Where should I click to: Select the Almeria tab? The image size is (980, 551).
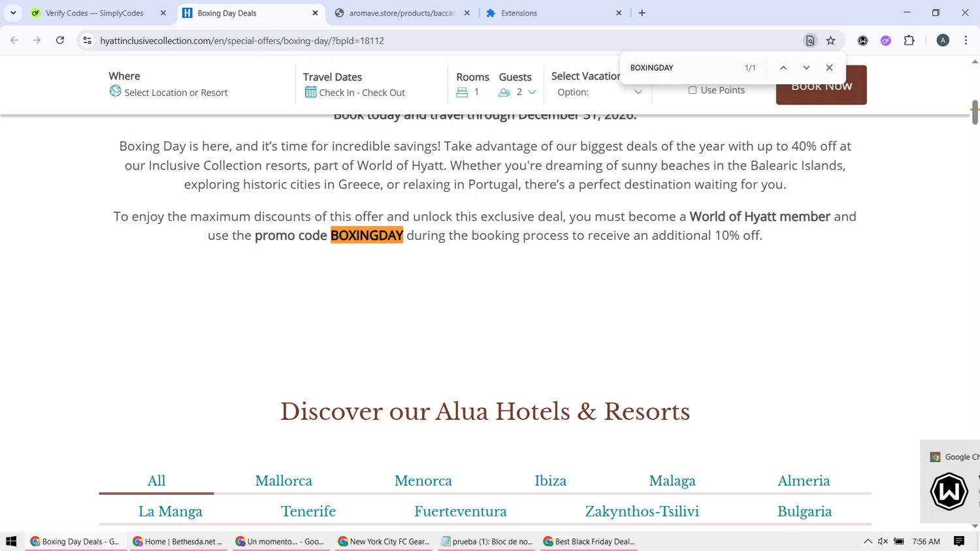point(804,480)
